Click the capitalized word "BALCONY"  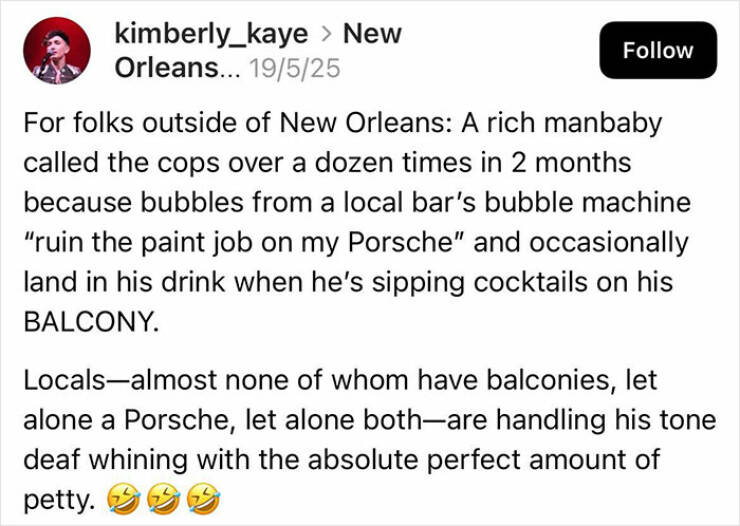(x=90, y=322)
